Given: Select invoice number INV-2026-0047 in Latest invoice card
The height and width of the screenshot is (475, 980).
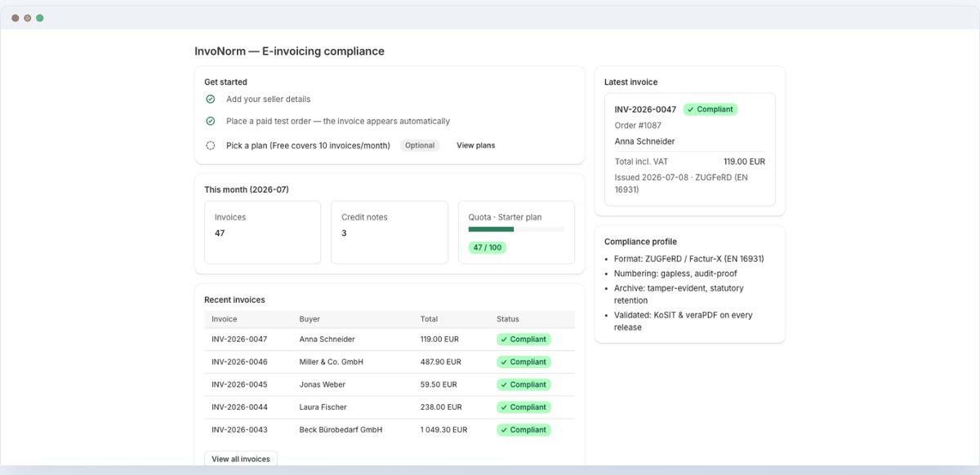Looking at the screenshot, I should 645,109.
